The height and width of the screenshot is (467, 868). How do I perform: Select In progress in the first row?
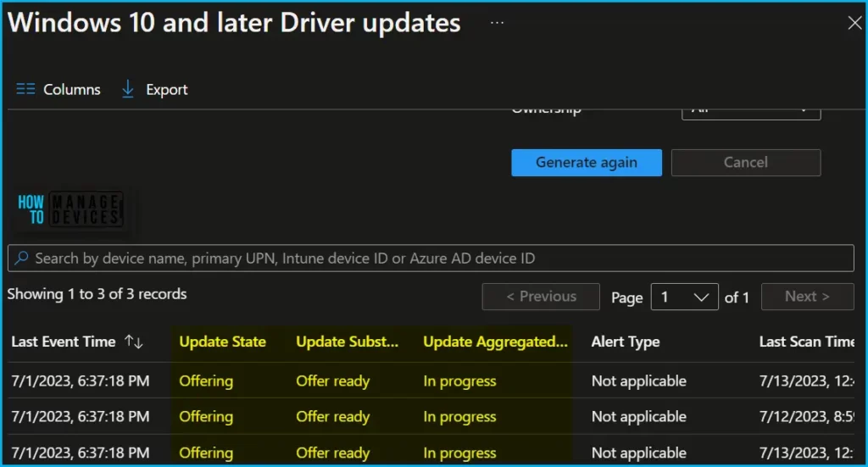pyautogui.click(x=459, y=381)
